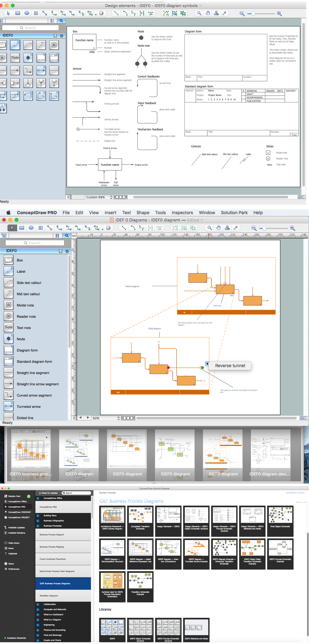The height and width of the screenshot is (644, 309).
Task: Expand the Engineering category
Action: coord(38,625)
